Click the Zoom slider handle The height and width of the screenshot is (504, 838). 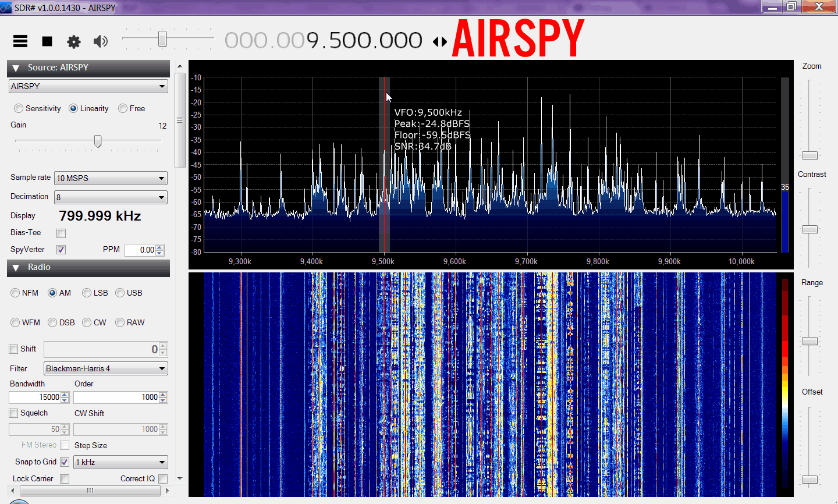[x=809, y=155]
